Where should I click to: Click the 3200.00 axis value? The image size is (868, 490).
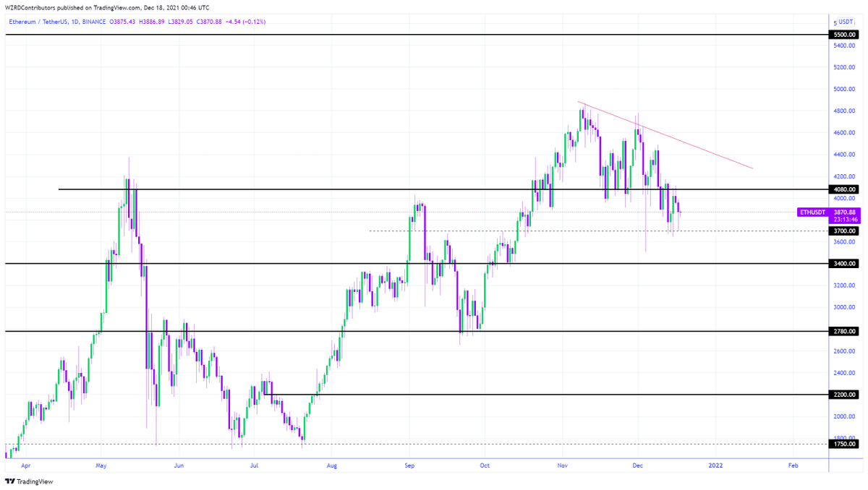pyautogui.click(x=843, y=285)
